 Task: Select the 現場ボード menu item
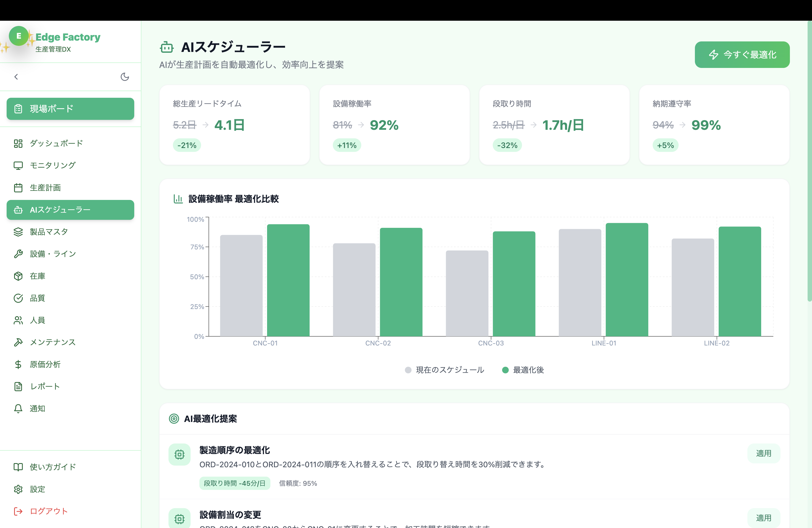point(70,109)
